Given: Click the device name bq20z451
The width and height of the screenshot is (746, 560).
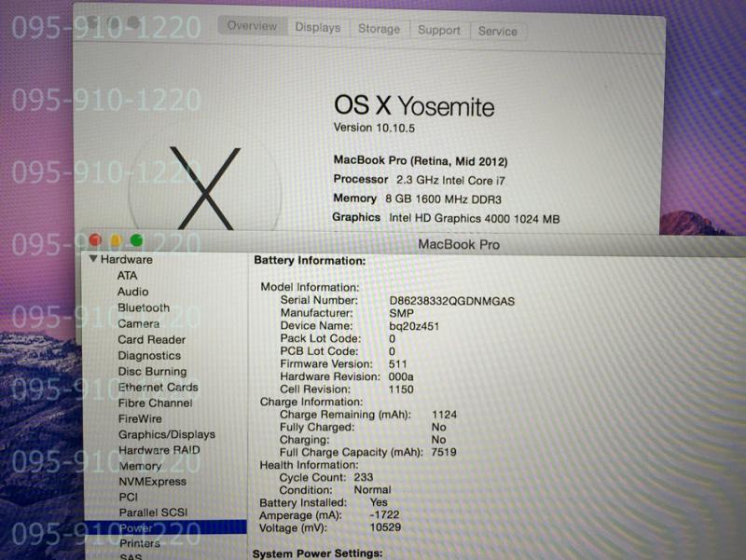Looking at the screenshot, I should [414, 326].
